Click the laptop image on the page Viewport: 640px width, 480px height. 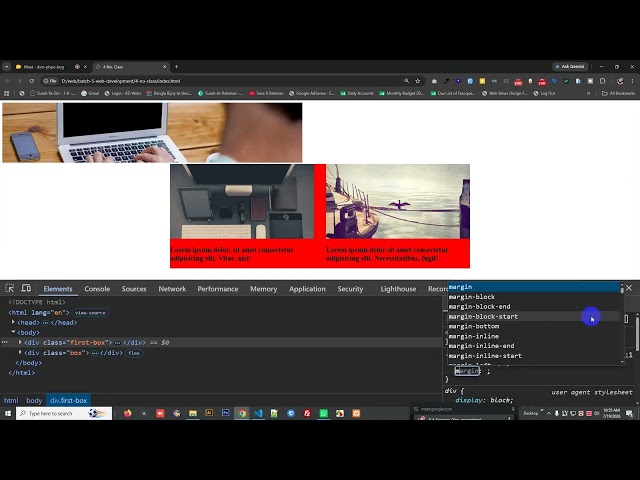(152, 133)
